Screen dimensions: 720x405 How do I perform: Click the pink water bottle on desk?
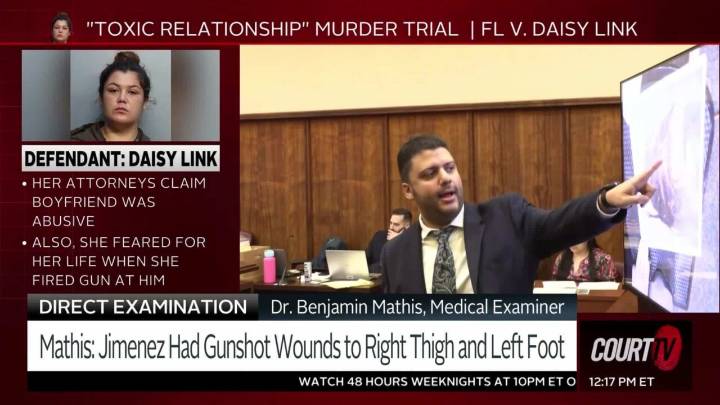pyautogui.click(x=269, y=266)
